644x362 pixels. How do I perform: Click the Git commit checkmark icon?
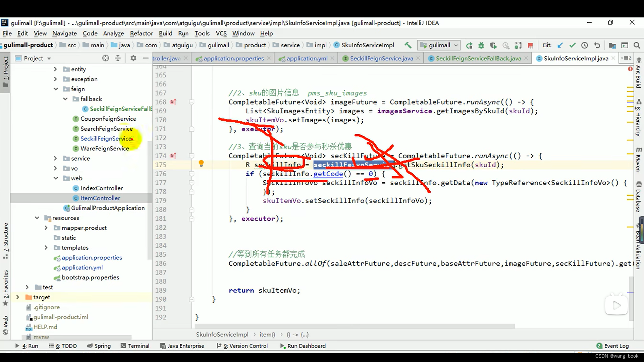573,45
